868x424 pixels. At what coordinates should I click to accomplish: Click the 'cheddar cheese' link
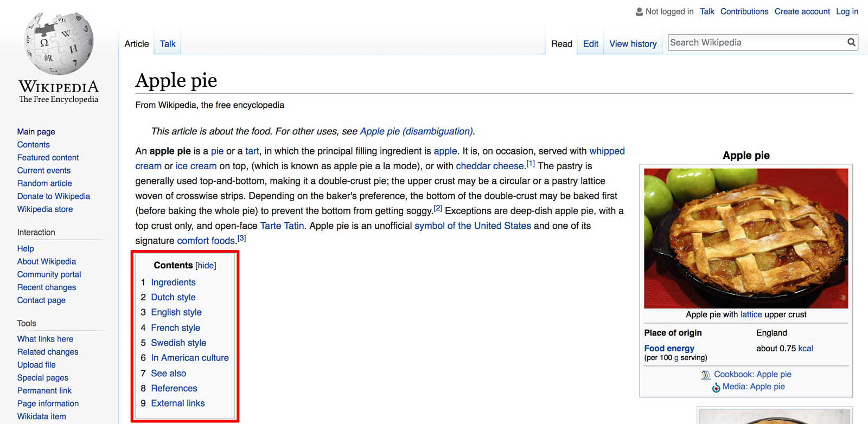(490, 166)
